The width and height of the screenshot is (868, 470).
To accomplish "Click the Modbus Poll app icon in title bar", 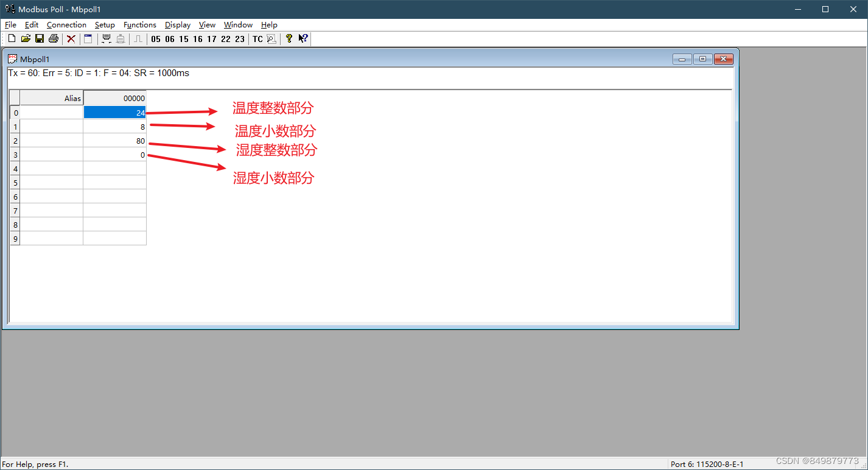I will tap(10, 9).
